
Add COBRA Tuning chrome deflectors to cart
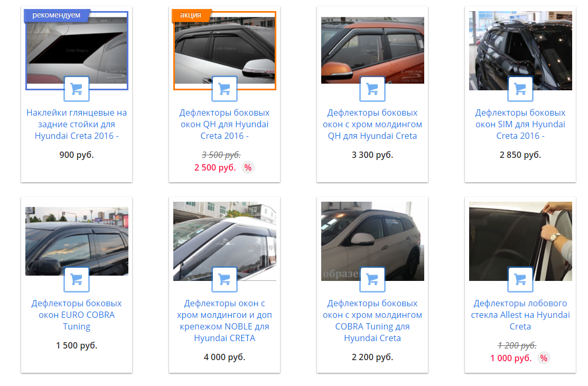coord(372,279)
